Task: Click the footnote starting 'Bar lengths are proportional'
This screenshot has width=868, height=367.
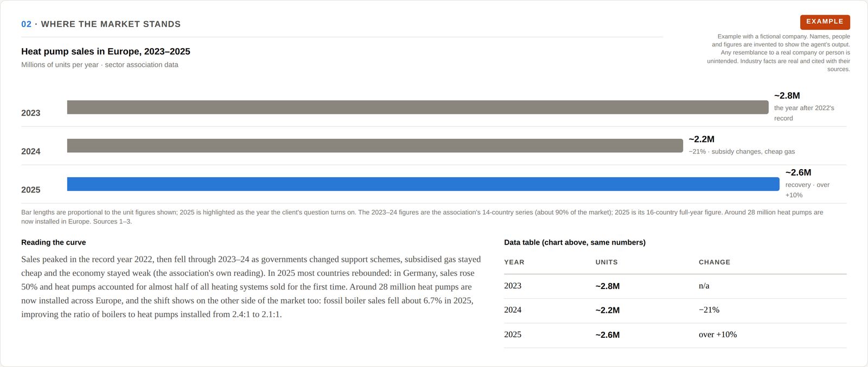Action: (x=422, y=217)
